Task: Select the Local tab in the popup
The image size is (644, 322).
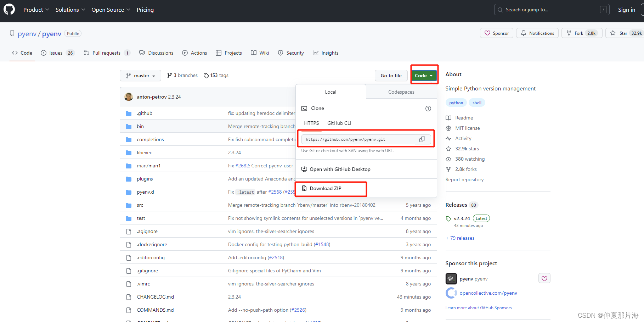Action: pos(331,92)
